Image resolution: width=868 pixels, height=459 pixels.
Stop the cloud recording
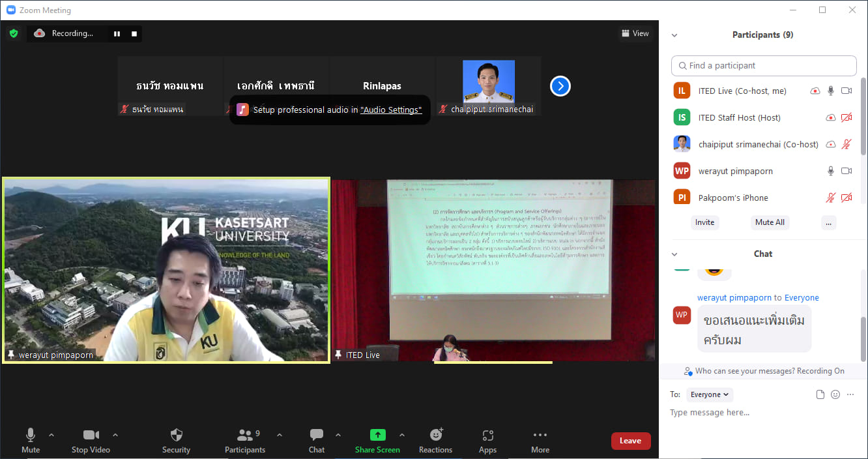click(x=134, y=34)
